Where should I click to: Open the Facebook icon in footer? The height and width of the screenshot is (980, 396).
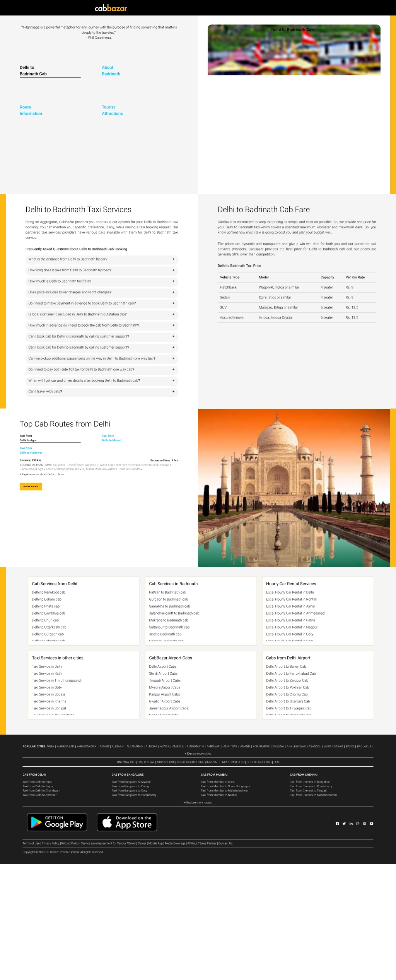pyautogui.click(x=337, y=824)
